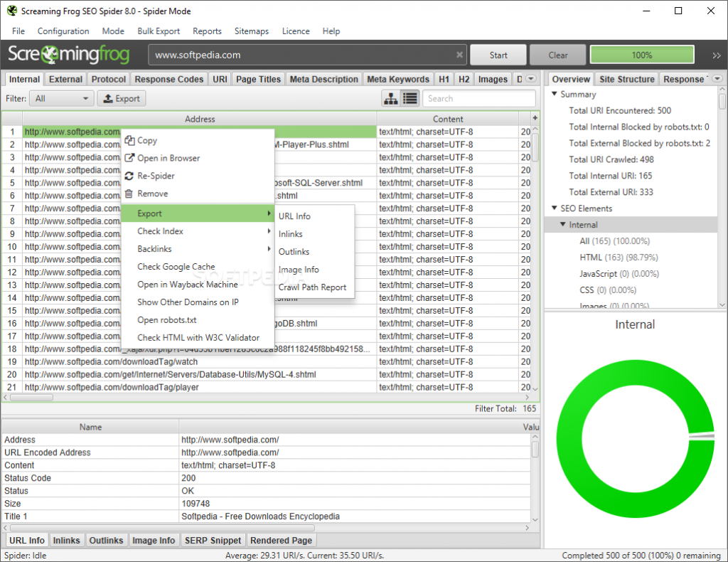Switch to the Response Codes tab
Image resolution: width=728 pixels, height=562 pixels.
coord(169,80)
